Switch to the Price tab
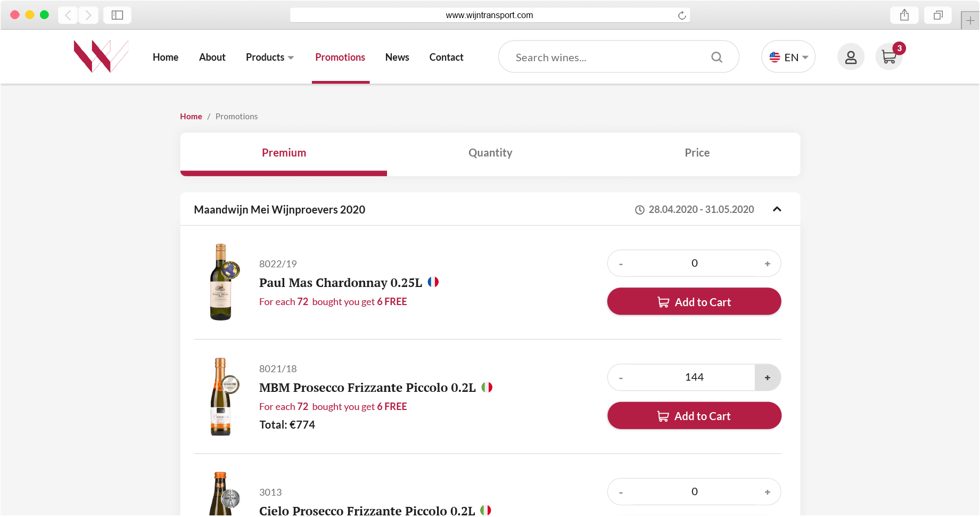The width and height of the screenshot is (980, 517). coord(697,153)
